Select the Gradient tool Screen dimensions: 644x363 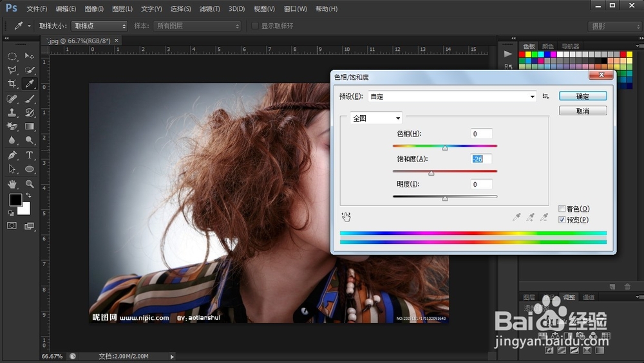click(x=30, y=127)
